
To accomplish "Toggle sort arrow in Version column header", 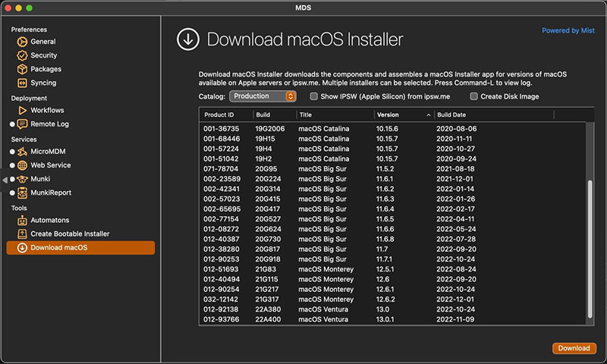I will (x=429, y=115).
